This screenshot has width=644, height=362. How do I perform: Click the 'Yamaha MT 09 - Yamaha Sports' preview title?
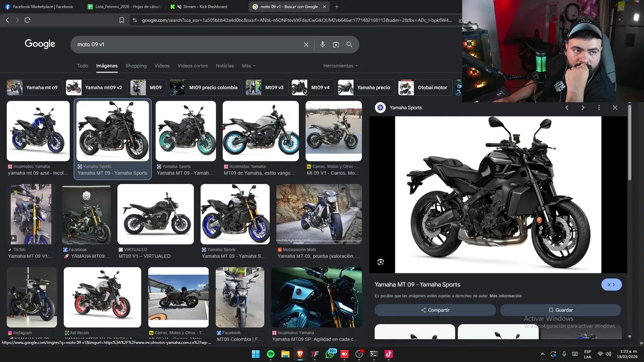417,285
